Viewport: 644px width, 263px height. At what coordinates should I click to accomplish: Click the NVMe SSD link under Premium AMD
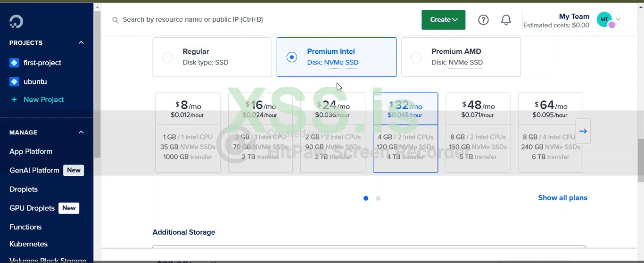[x=465, y=63]
